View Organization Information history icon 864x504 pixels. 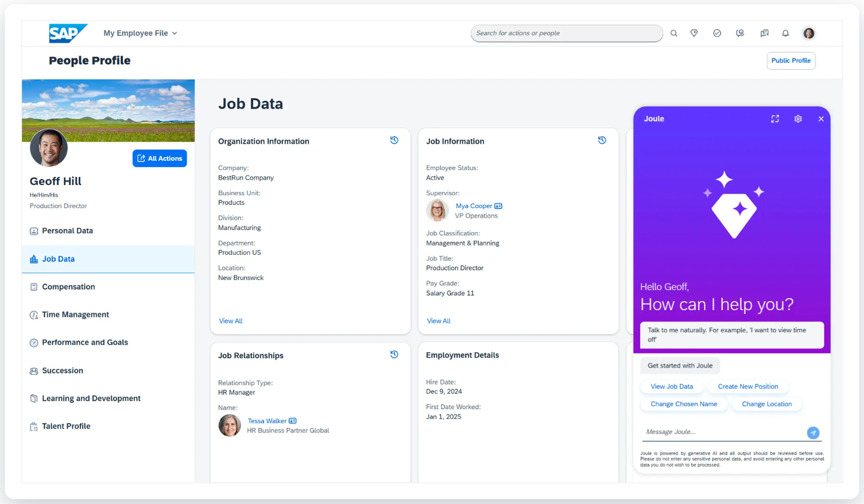pos(394,140)
